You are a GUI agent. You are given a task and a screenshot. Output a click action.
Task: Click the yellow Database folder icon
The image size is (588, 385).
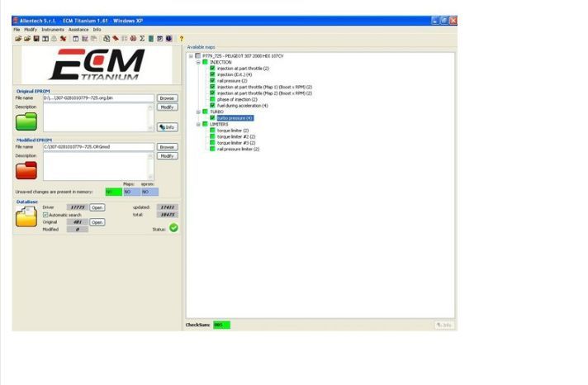click(26, 217)
